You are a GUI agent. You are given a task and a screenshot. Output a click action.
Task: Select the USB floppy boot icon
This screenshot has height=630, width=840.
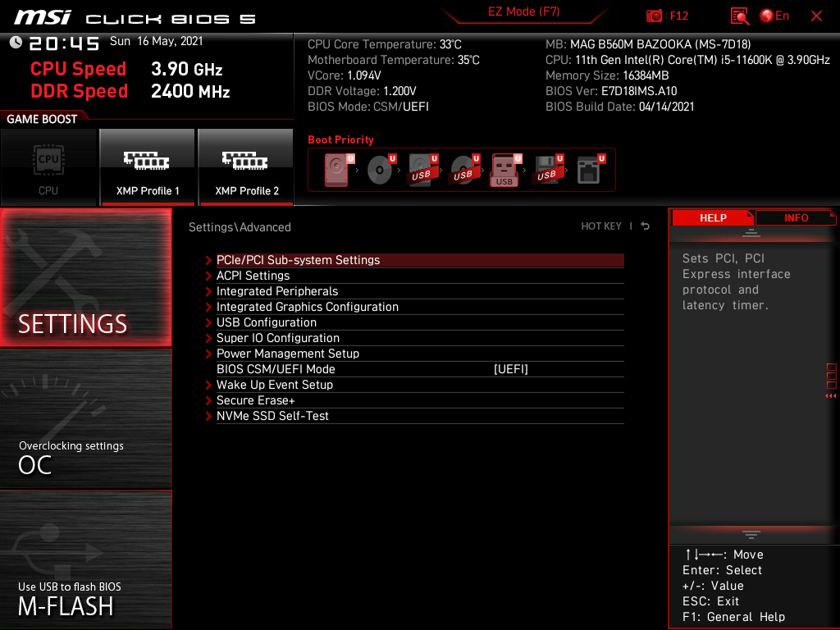tap(548, 170)
